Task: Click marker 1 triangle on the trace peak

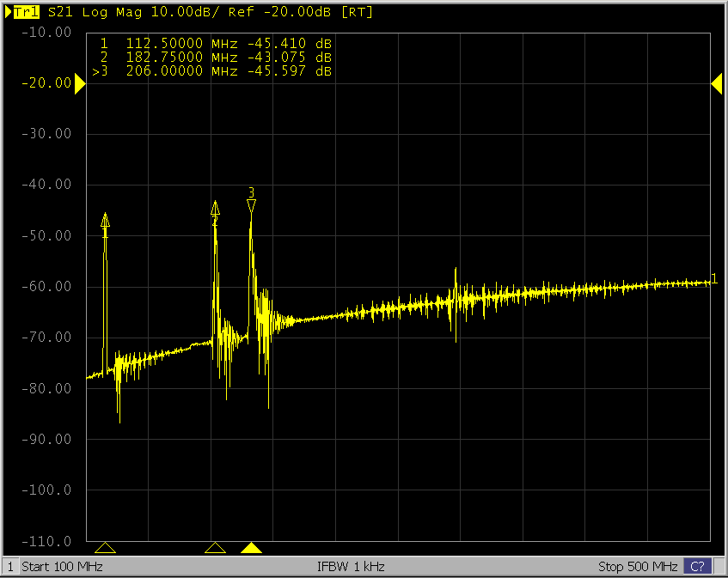Action: pos(105,219)
